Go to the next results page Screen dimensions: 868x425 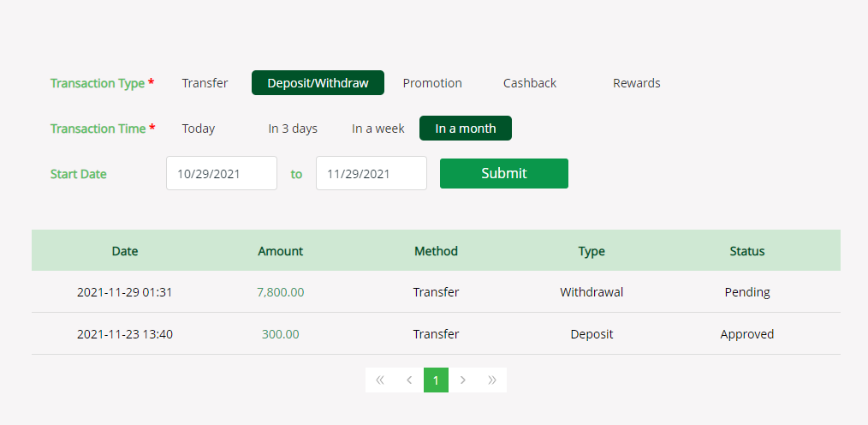click(463, 380)
